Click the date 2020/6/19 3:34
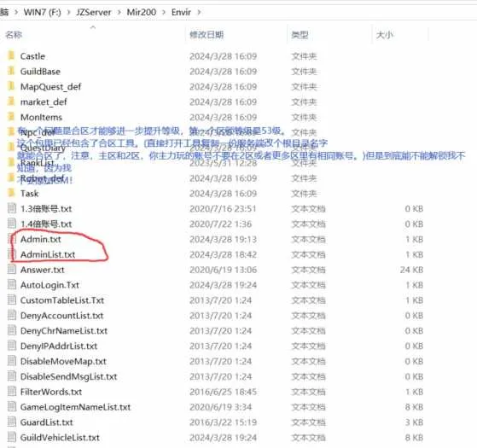The image size is (477, 448). [220, 407]
